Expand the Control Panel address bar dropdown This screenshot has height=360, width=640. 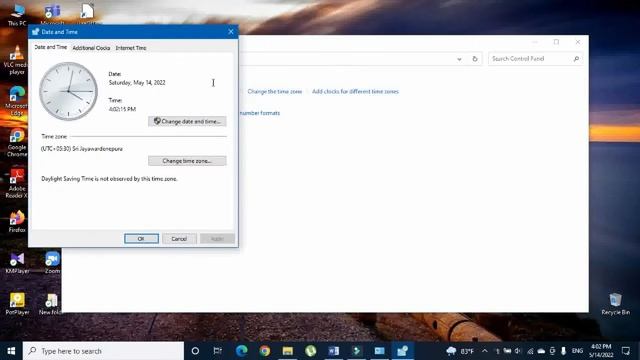coord(459,59)
